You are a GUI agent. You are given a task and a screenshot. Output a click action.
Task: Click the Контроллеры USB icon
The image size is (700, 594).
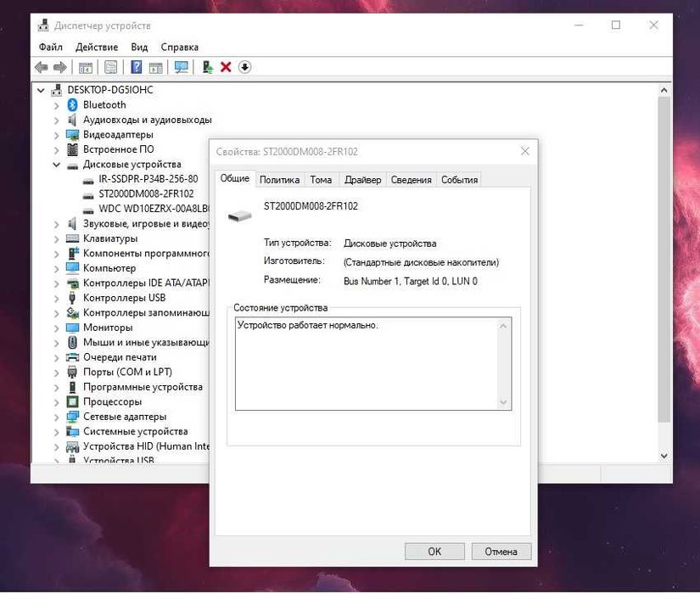click(72, 298)
